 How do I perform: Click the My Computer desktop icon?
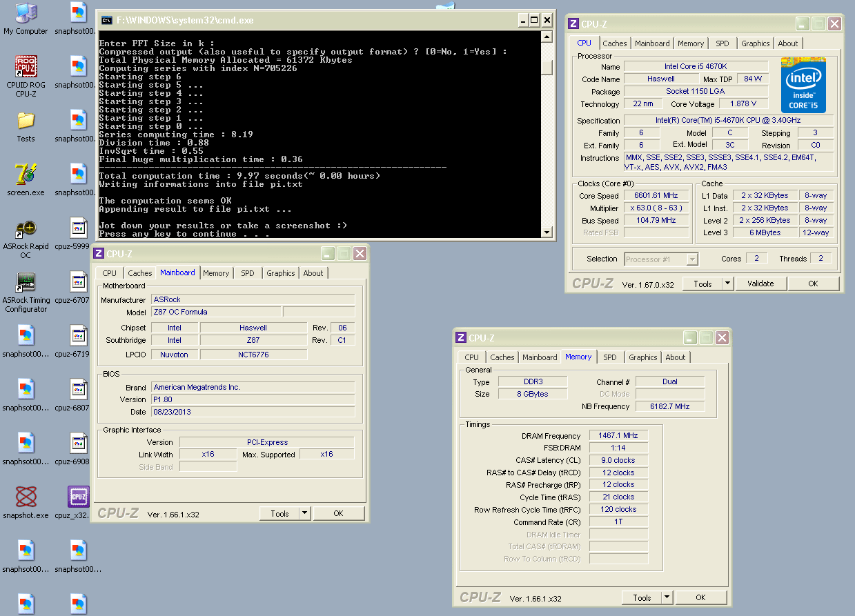tap(26, 13)
